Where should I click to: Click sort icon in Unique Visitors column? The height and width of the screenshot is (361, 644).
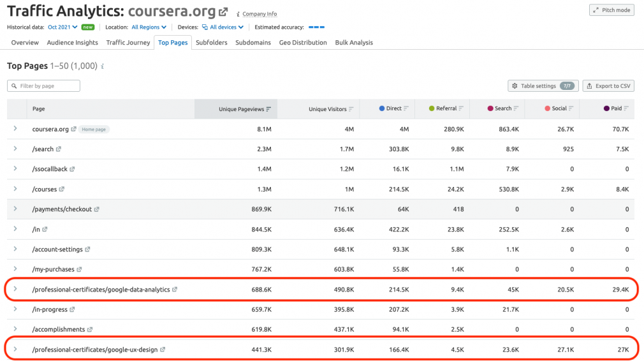351,109
